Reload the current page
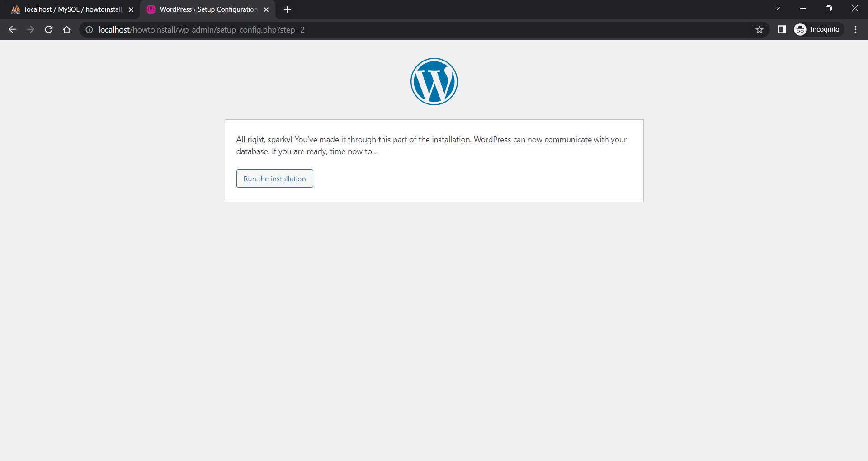The image size is (868, 461). point(48,29)
